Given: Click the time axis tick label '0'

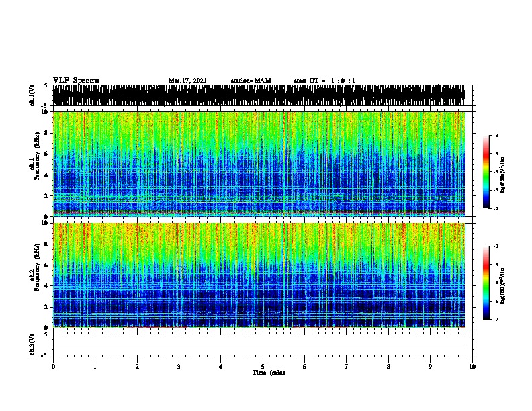Looking at the screenshot, I should (x=53, y=367).
